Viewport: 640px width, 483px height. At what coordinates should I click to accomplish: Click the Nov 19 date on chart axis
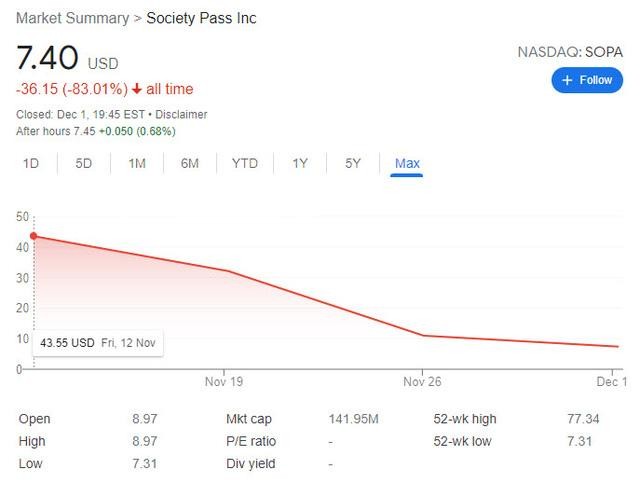(223, 381)
